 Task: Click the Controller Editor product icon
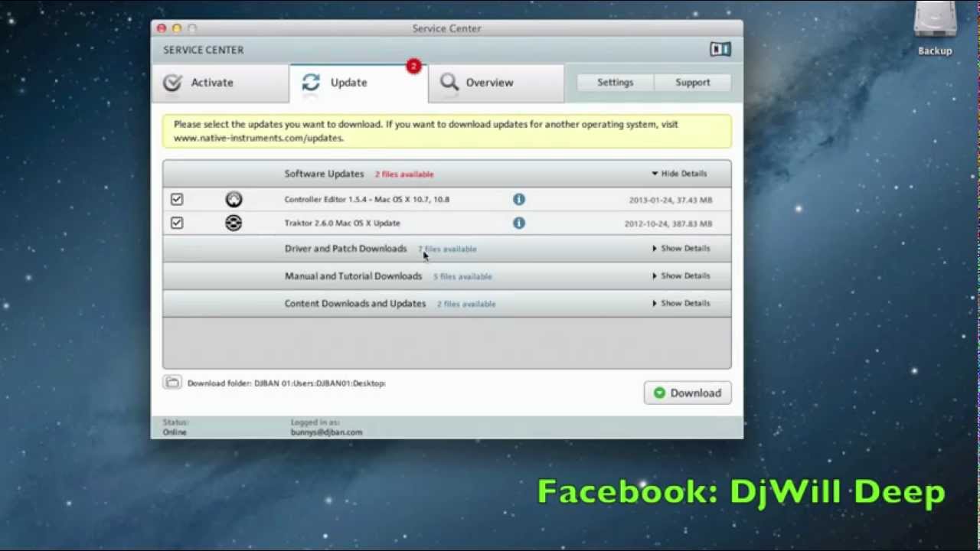(x=234, y=200)
